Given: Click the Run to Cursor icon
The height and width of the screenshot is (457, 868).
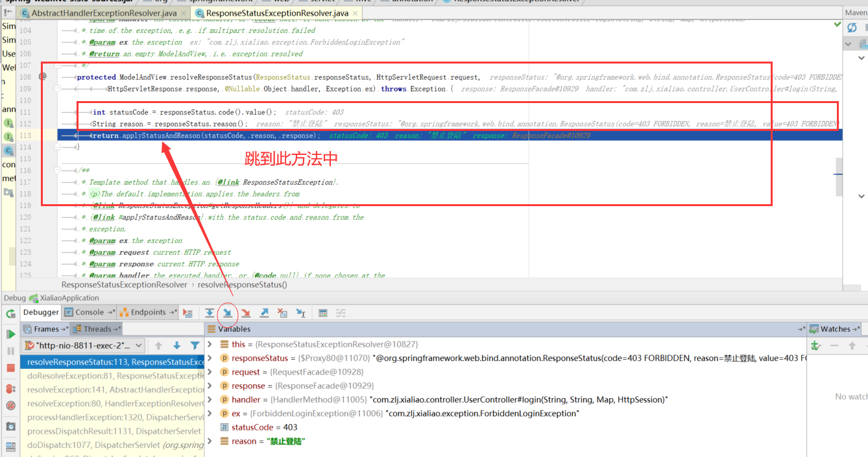Looking at the screenshot, I should [x=300, y=313].
